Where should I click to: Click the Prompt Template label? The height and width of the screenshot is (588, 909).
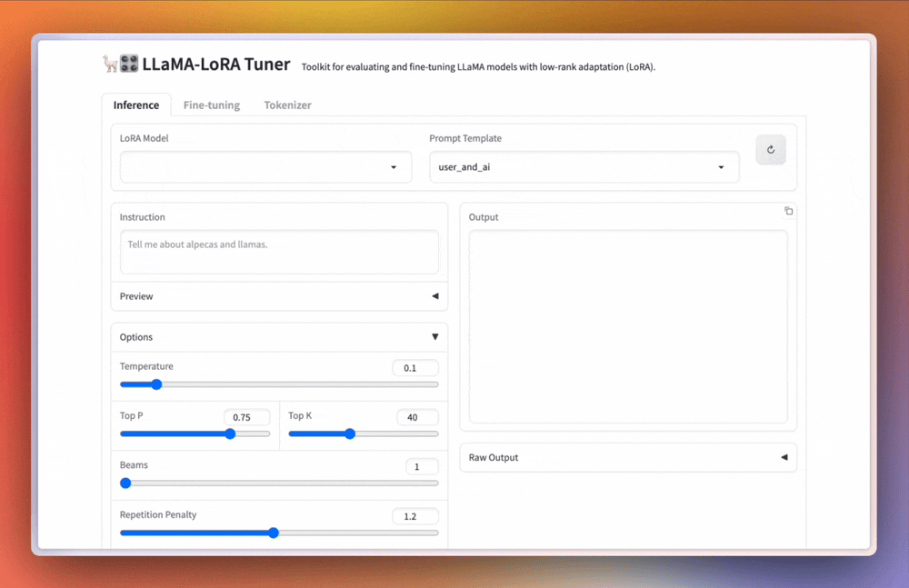[x=465, y=138]
